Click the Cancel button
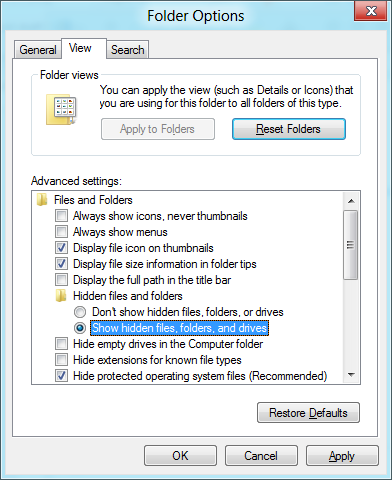The height and width of the screenshot is (480, 392). 261,456
